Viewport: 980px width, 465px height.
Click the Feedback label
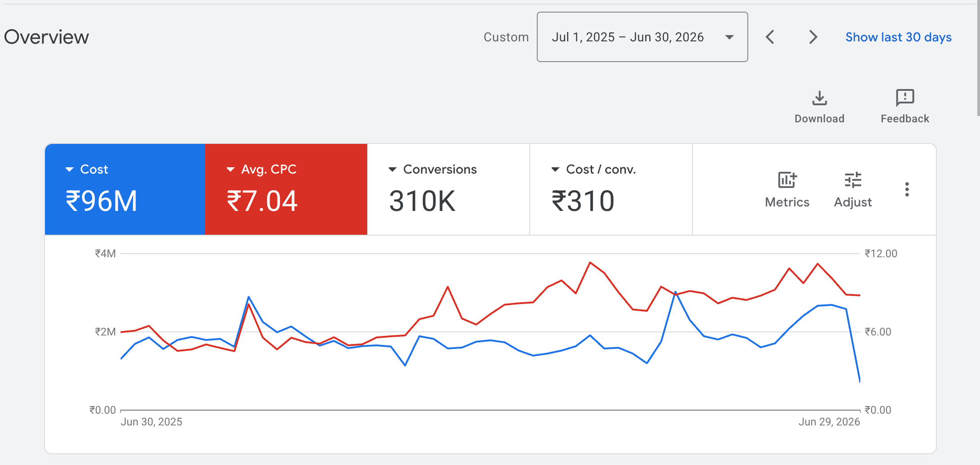905,119
